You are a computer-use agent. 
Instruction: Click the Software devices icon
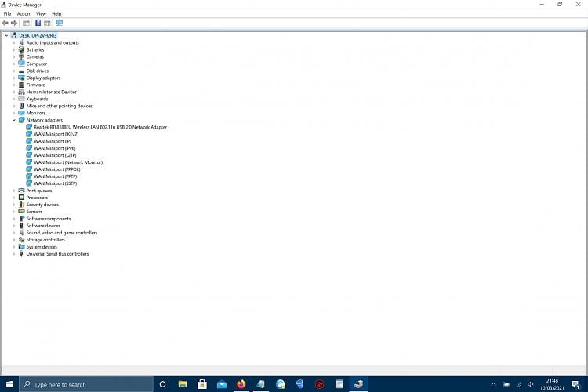pos(21,226)
